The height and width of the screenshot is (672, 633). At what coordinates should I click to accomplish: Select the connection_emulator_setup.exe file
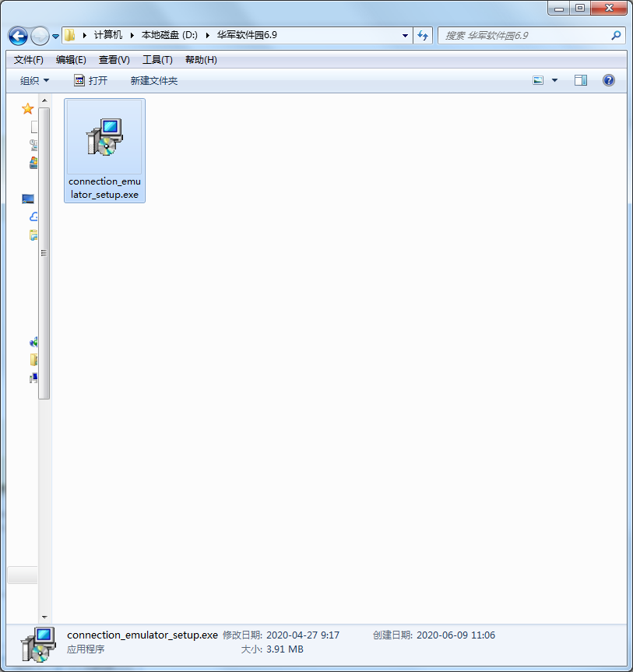coord(104,140)
